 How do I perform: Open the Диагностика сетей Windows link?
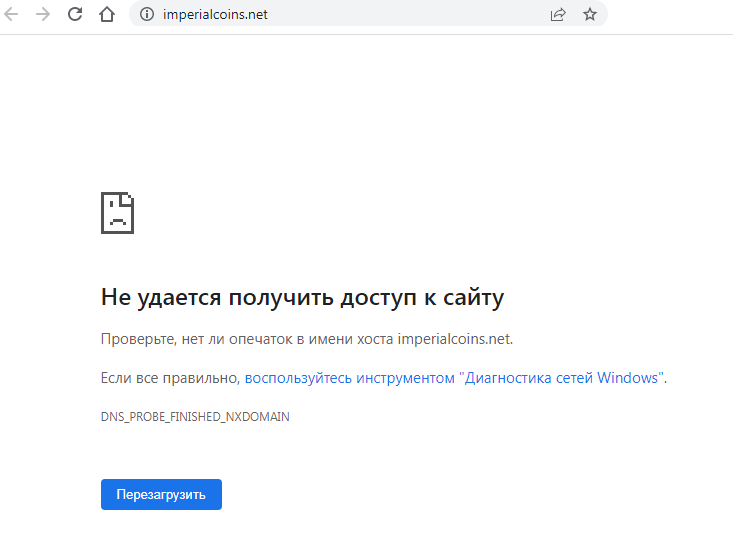pyautogui.click(x=453, y=377)
